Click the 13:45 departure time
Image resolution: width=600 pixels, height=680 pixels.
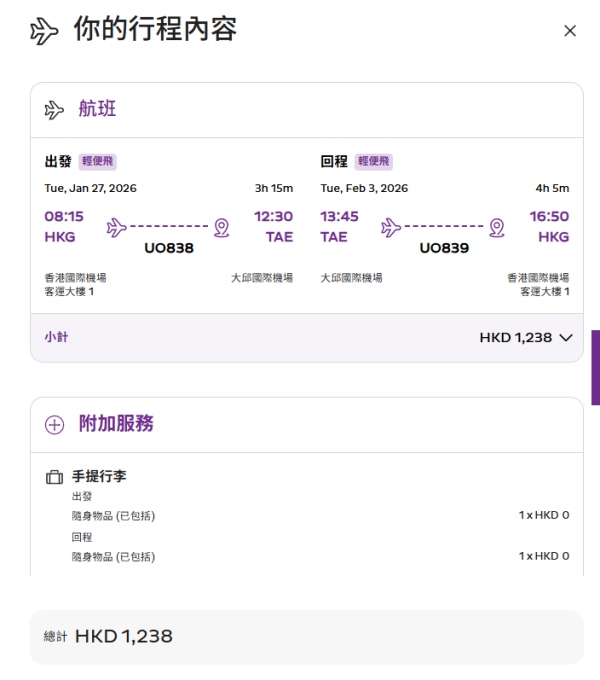(339, 216)
